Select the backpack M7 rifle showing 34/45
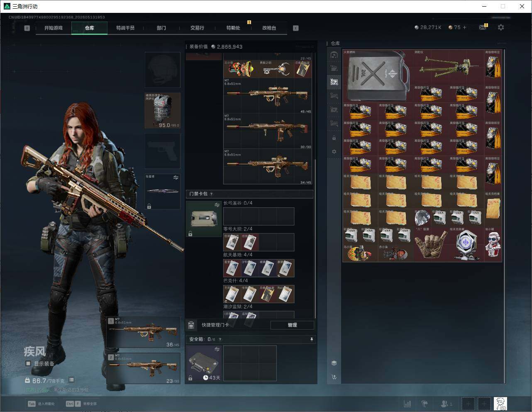 (x=268, y=167)
